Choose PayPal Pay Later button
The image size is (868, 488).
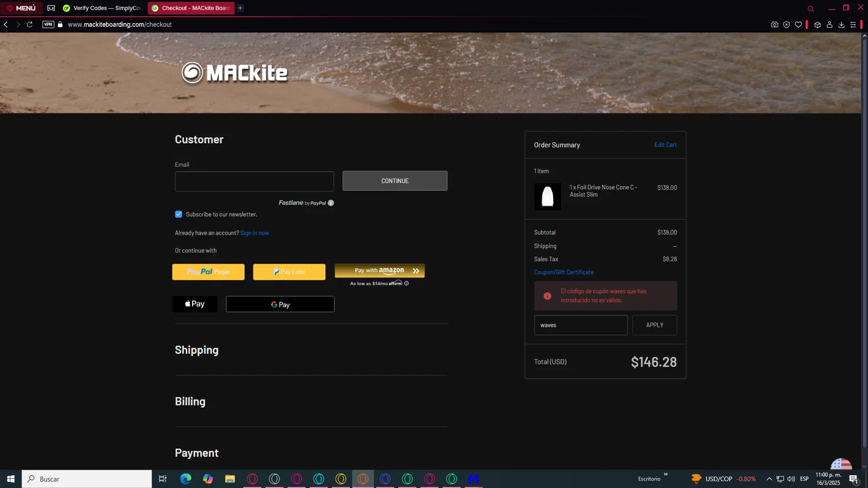(x=289, y=272)
